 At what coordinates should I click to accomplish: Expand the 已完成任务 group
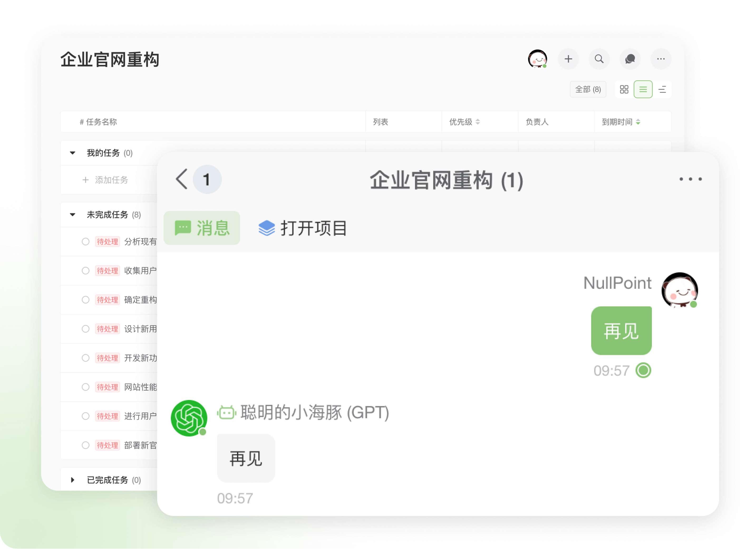pyautogui.click(x=72, y=480)
